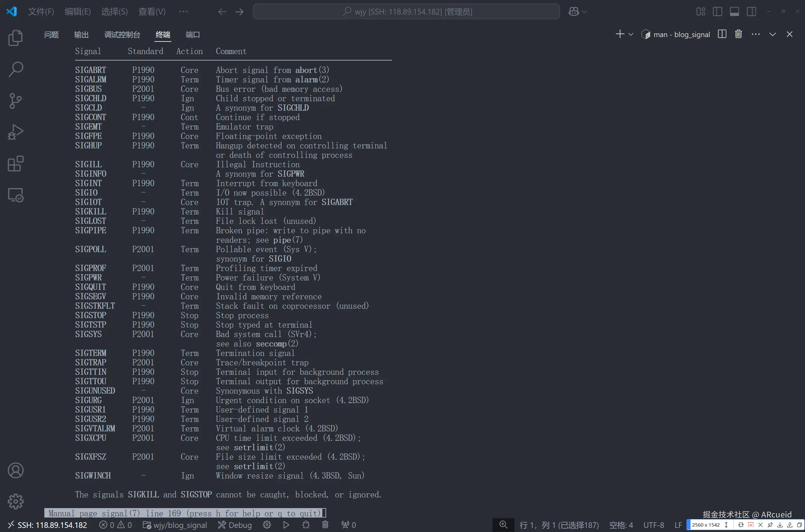Image resolution: width=805 pixels, height=532 pixels.
Task: Toggle the bottom panel layout button
Action: click(734, 12)
